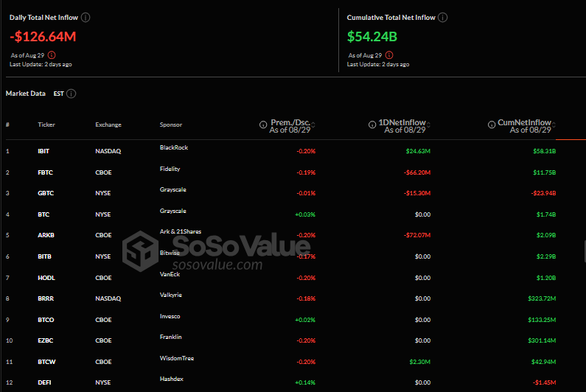Select the BTCW ticker
Viewport: 586px width, 392px height.
pos(46,362)
